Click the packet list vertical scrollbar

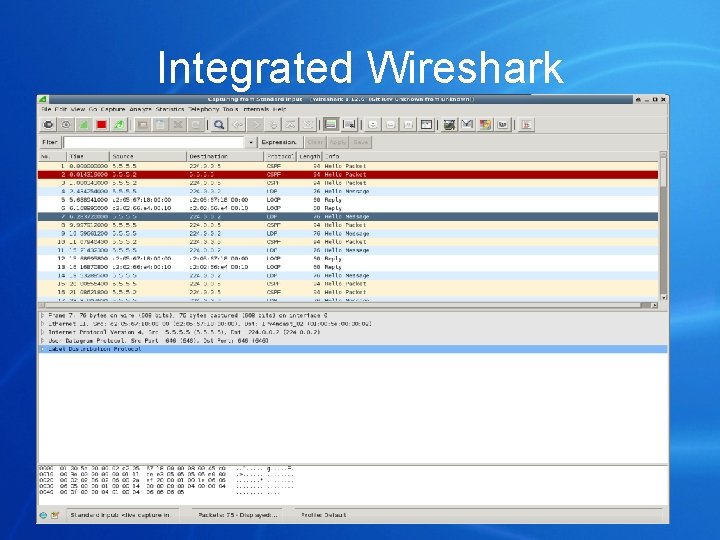click(x=663, y=226)
